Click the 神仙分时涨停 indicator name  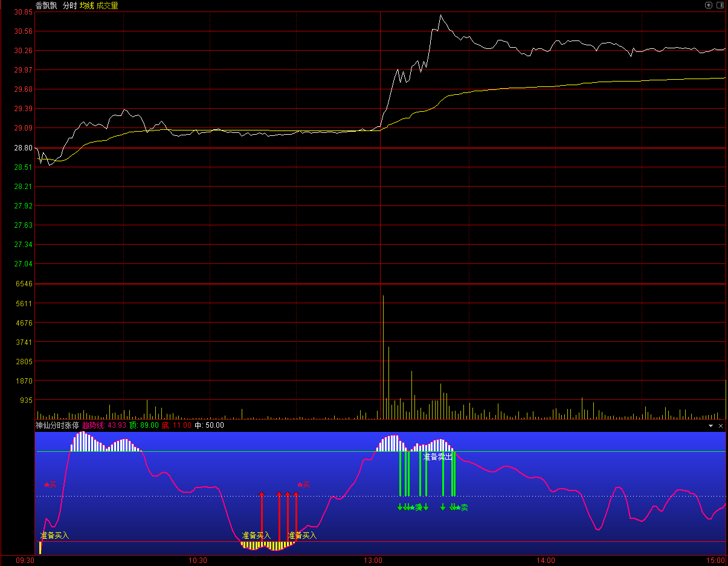click(x=57, y=425)
